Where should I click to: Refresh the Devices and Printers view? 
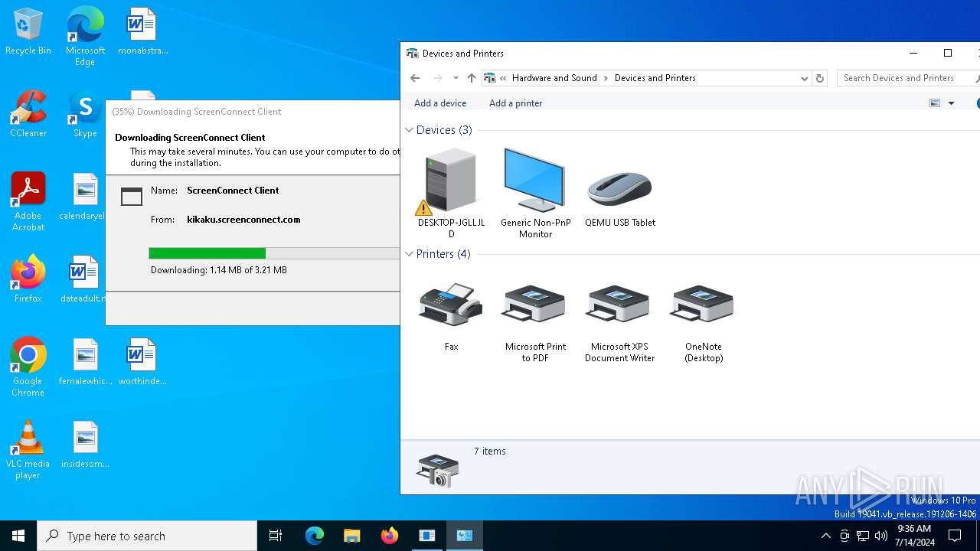click(x=820, y=78)
